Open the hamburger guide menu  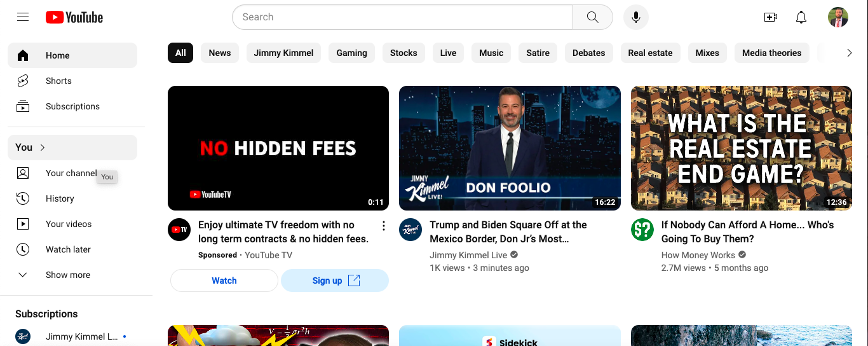(23, 17)
